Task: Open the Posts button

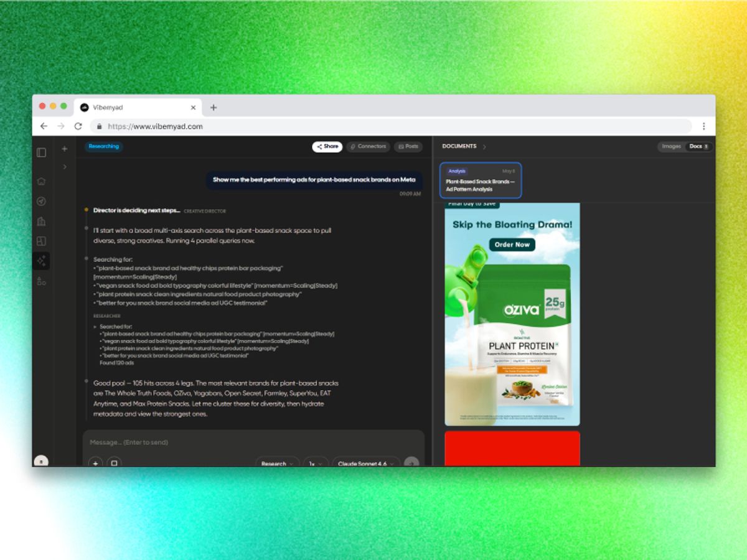Action: [x=408, y=147]
